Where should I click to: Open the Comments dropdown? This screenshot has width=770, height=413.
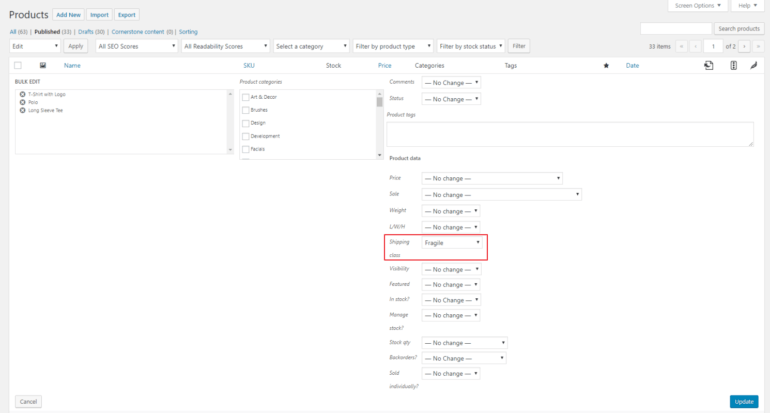click(451, 83)
